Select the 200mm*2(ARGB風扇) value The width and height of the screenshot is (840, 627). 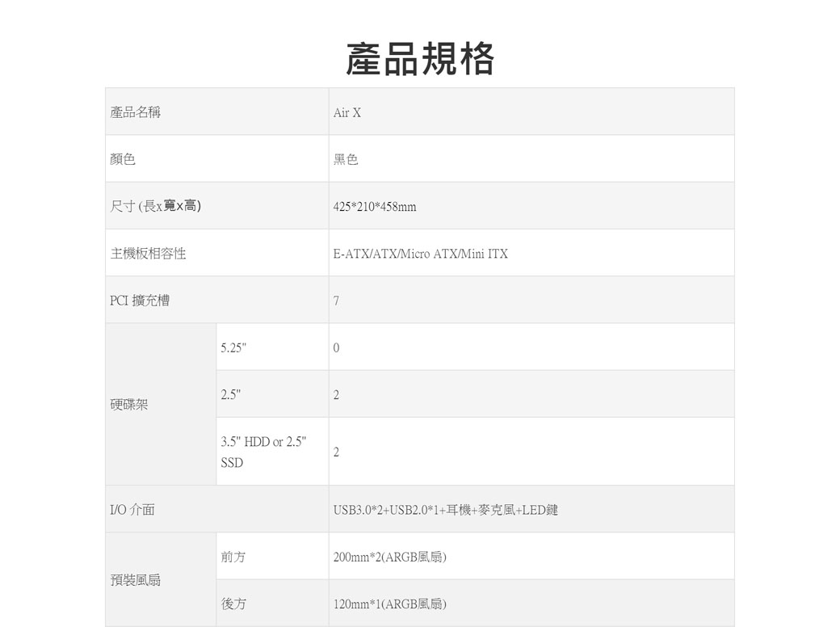tap(390, 558)
